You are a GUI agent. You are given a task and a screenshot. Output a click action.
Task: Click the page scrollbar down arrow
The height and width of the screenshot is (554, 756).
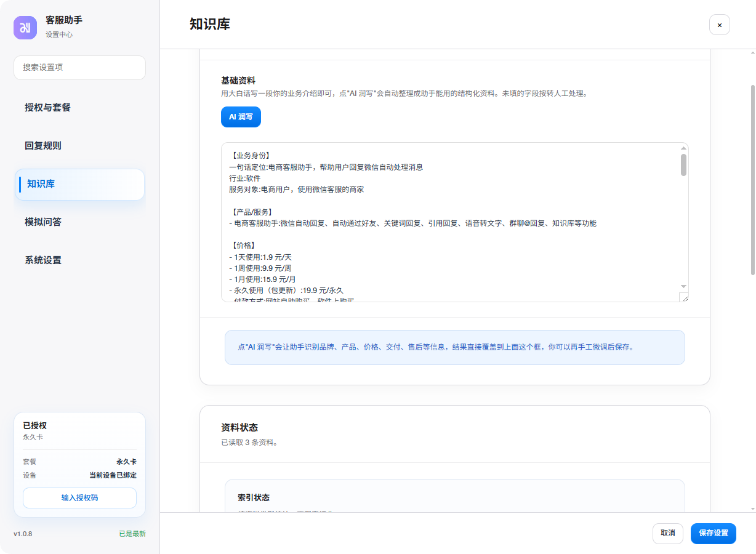(x=752, y=508)
